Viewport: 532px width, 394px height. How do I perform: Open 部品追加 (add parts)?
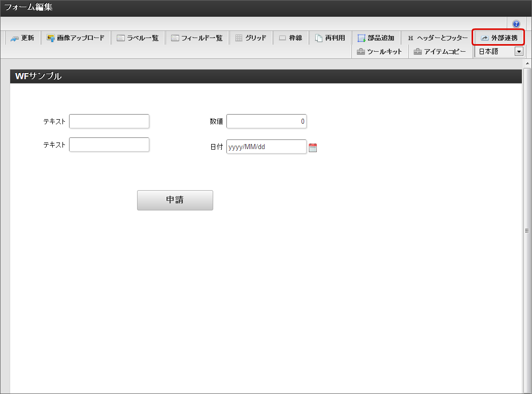click(x=376, y=38)
